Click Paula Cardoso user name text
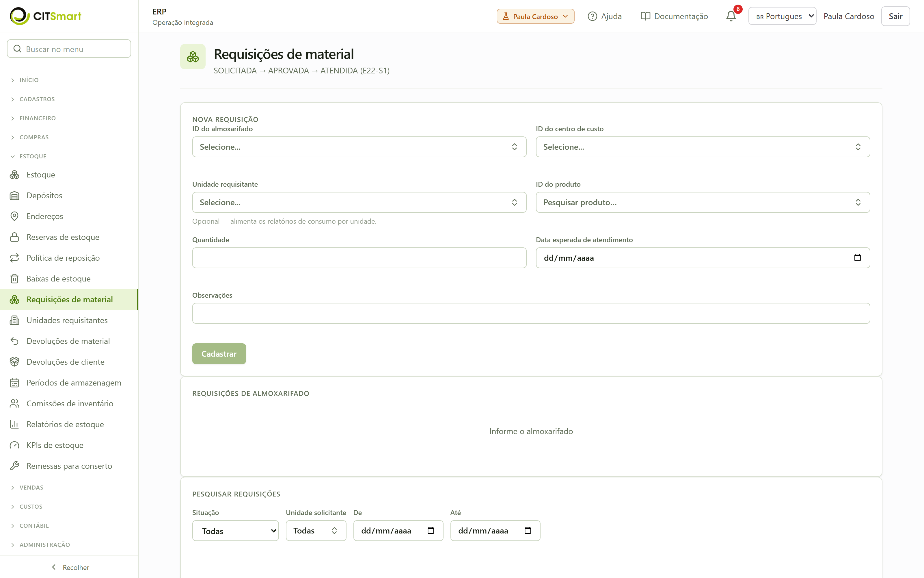The height and width of the screenshot is (578, 924). [849, 16]
